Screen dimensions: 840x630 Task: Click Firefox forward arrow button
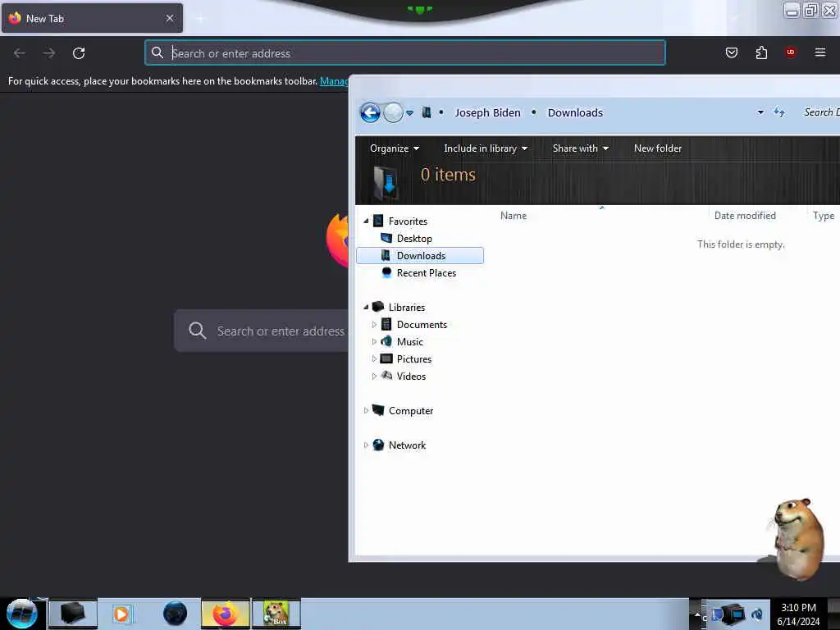pyautogui.click(x=49, y=53)
